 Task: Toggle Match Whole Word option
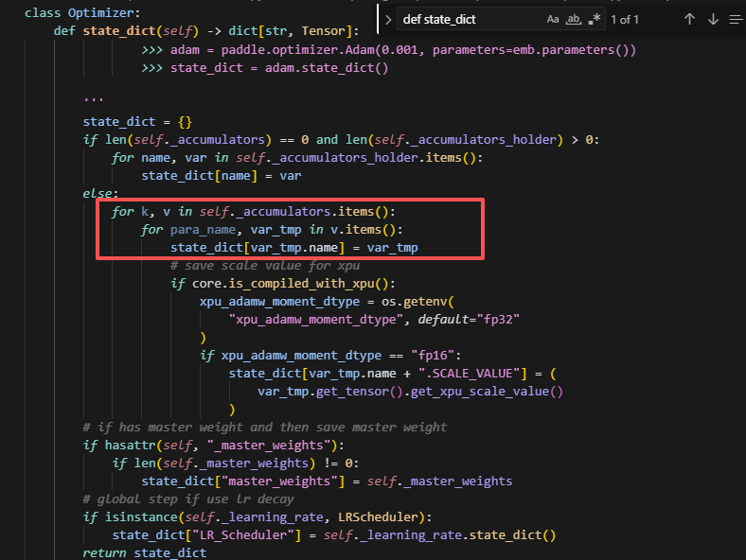(x=574, y=19)
